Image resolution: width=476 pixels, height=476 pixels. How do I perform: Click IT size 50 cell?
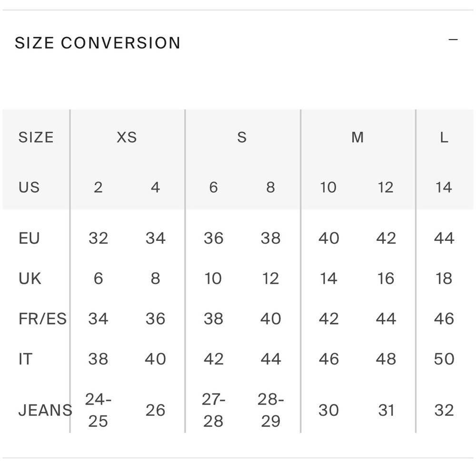coord(444,359)
